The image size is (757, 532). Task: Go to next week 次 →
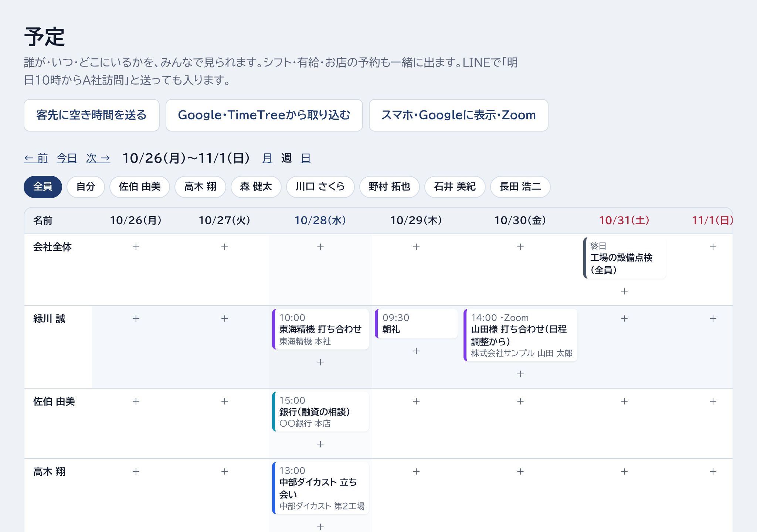click(x=98, y=158)
